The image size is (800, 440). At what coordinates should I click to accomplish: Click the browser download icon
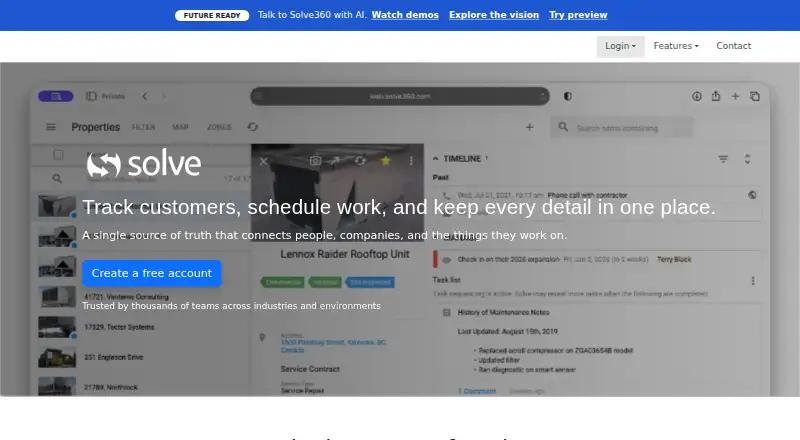(696, 96)
